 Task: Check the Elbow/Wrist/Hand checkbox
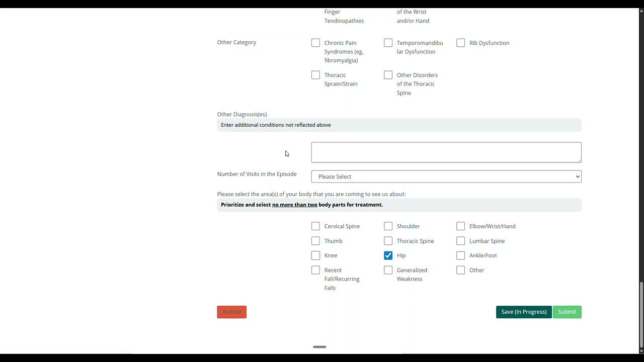coord(460,226)
